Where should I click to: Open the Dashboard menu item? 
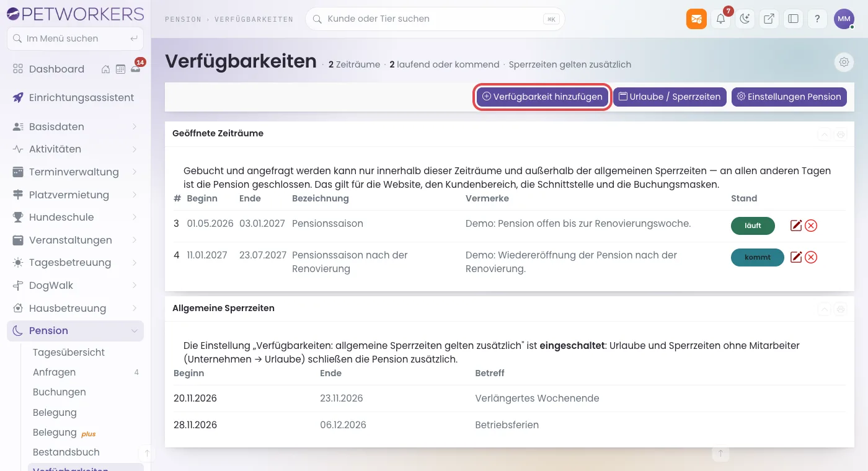(x=56, y=69)
